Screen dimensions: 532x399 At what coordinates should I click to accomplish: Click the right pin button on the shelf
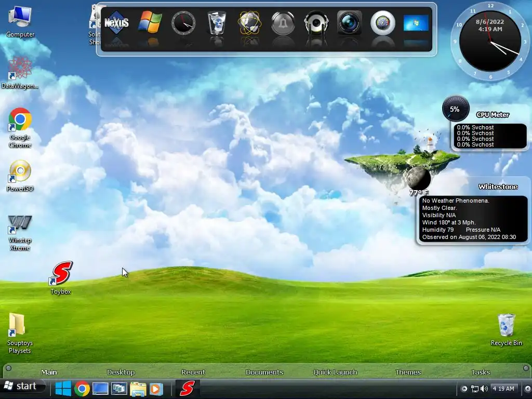[x=526, y=368]
